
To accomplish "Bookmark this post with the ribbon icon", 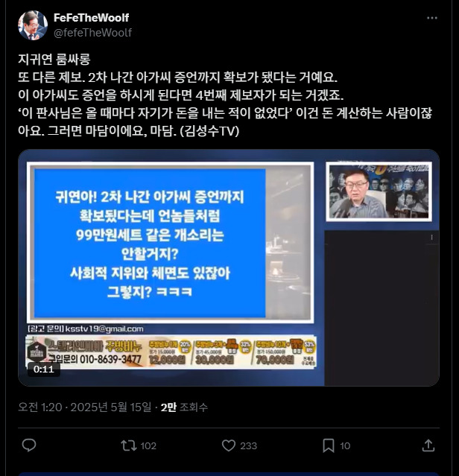I will (x=329, y=445).
